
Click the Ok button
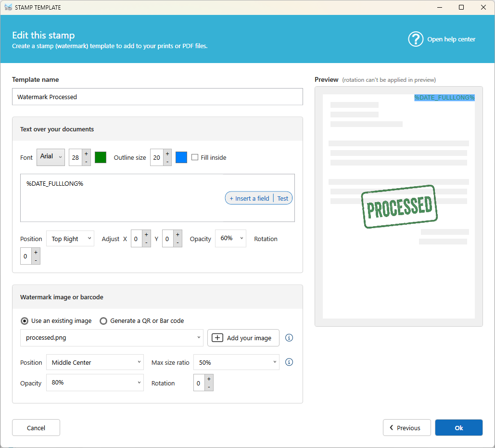click(459, 428)
